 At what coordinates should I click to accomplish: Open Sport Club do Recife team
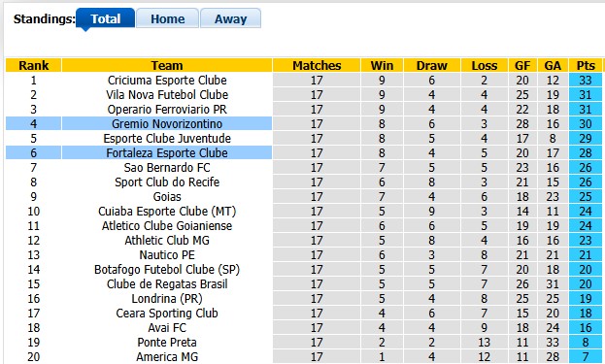pyautogui.click(x=167, y=182)
